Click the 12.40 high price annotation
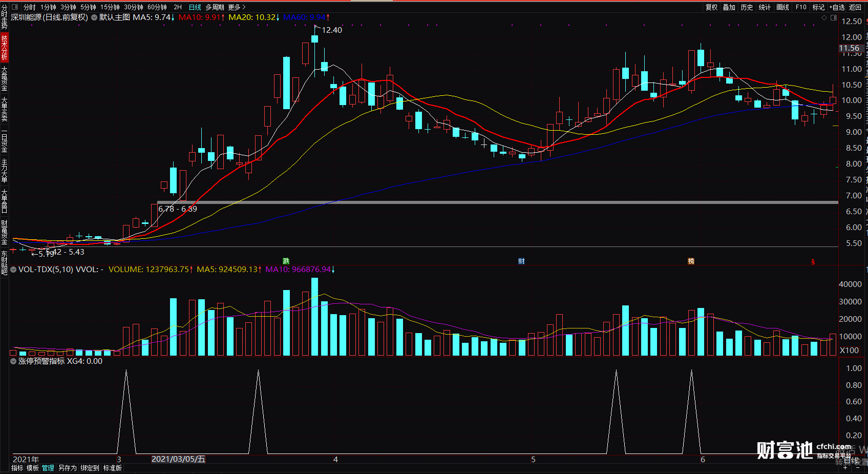Viewport: 868px width, 474px height. coord(332,30)
